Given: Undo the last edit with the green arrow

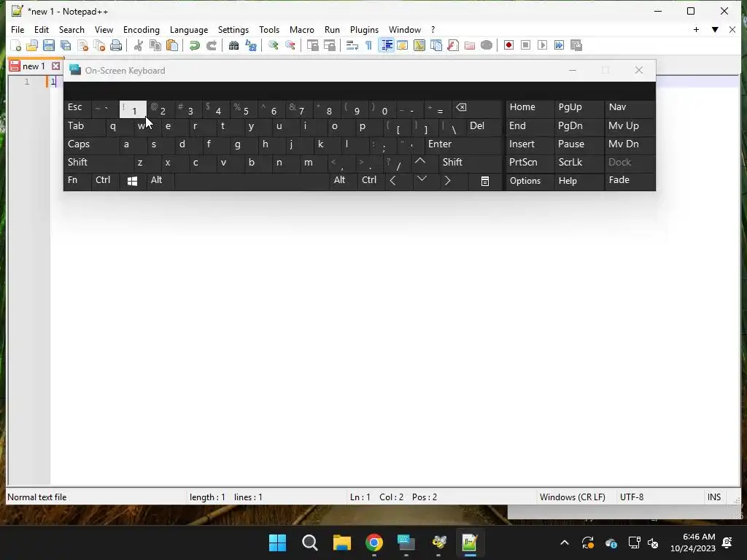Looking at the screenshot, I should (194, 45).
